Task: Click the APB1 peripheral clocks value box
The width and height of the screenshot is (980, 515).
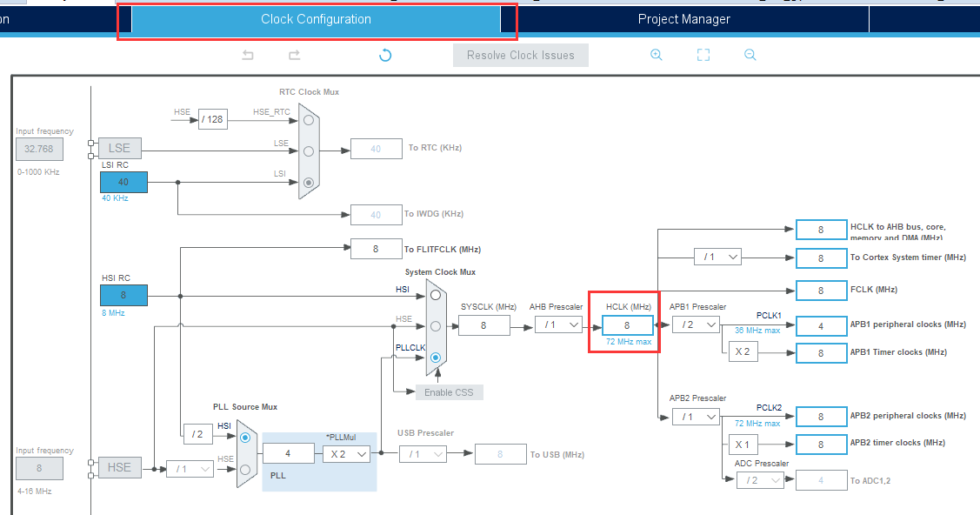Action: point(821,325)
